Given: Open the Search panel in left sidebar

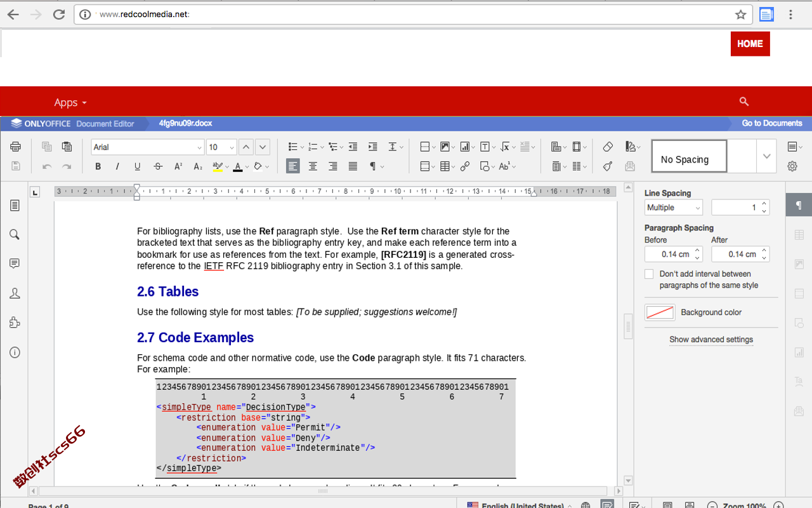Looking at the screenshot, I should 15,234.
